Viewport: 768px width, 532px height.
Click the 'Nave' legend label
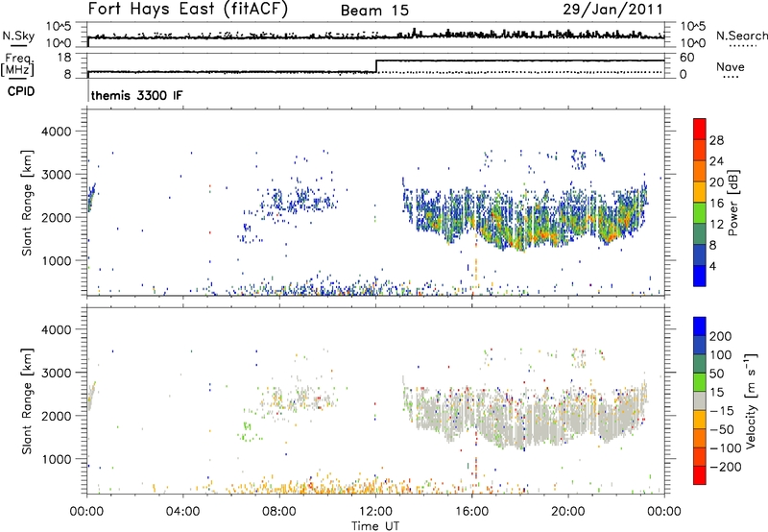pos(731,67)
